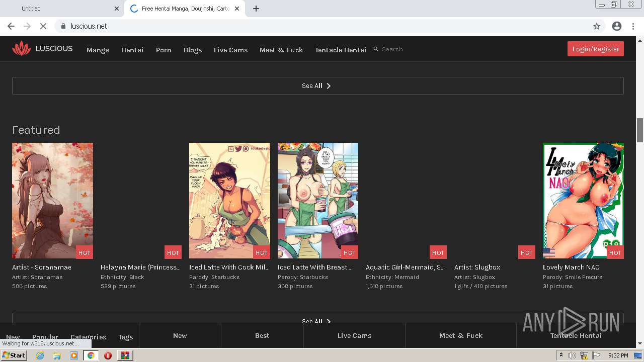Open the Artist: Slugbox title link
This screenshot has height=362, width=644.
click(477, 267)
